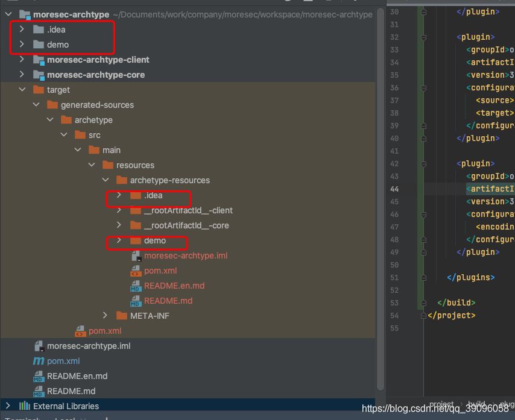Click the MD icon of red README.en.md
The image size is (515, 420).
[x=136, y=286]
